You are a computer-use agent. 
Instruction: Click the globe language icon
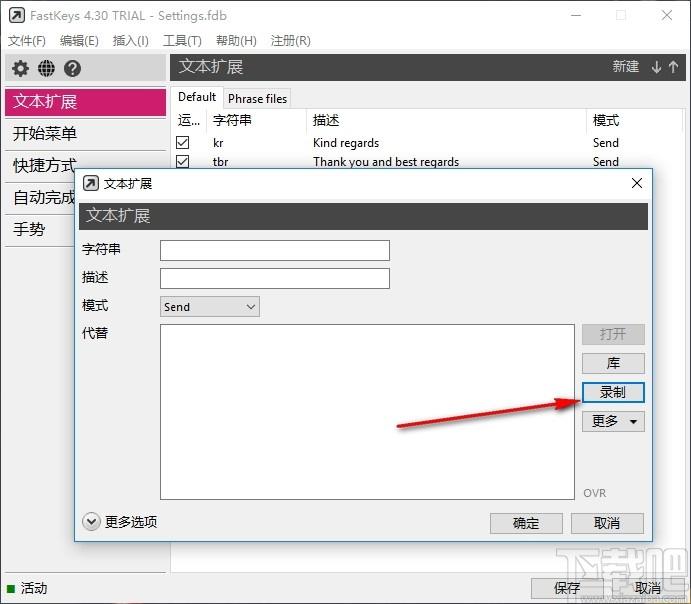(46, 68)
